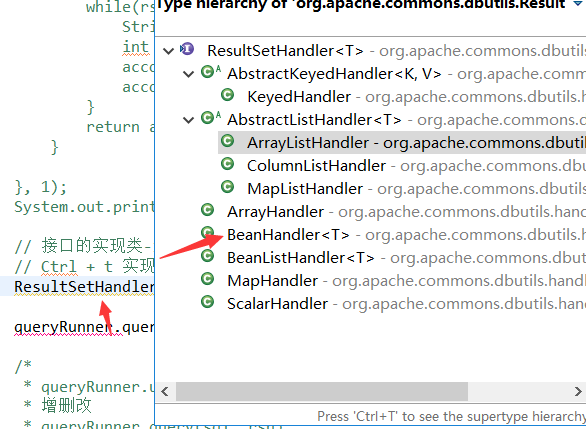The width and height of the screenshot is (586, 429).
Task: Select the ArrayHandler entry
Action: 275,212
